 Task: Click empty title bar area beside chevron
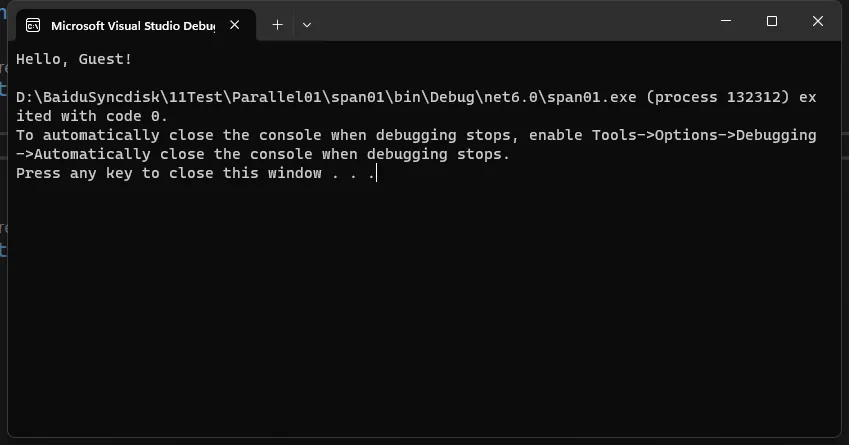(x=509, y=22)
